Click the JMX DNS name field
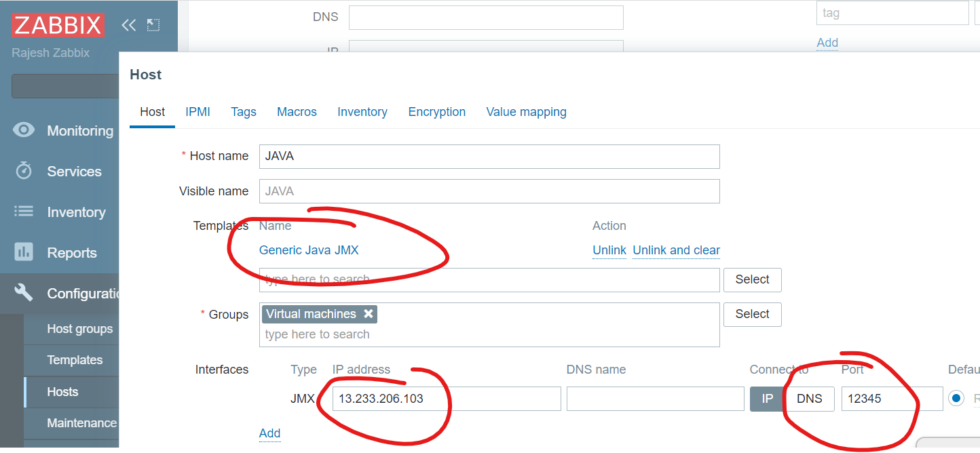The height and width of the screenshot is (453, 980). click(x=656, y=399)
